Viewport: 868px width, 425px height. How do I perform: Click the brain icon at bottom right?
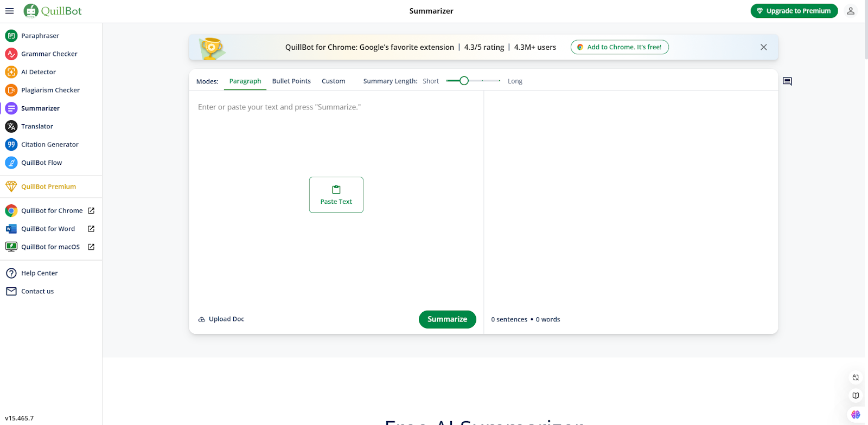(x=856, y=414)
